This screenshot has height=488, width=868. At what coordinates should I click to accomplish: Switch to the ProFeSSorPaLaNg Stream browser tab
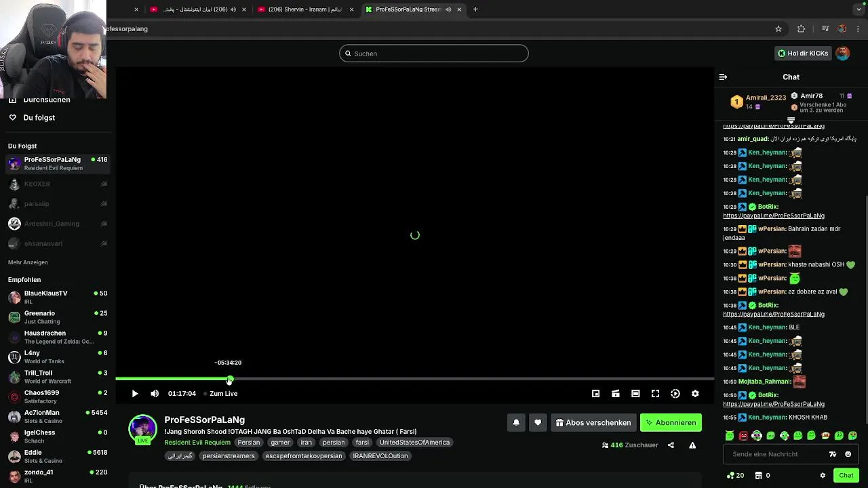(414, 9)
